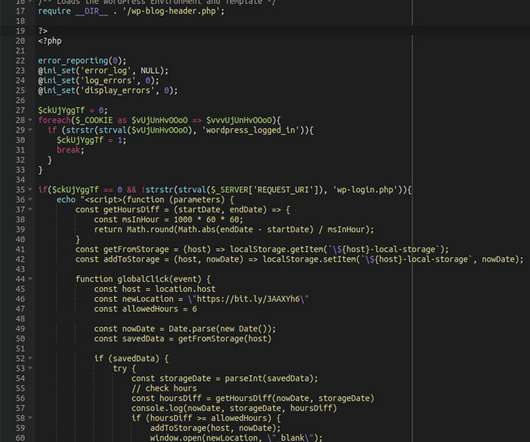Click location.host on line 45
The width and height of the screenshot is (530, 442).
point(185,289)
